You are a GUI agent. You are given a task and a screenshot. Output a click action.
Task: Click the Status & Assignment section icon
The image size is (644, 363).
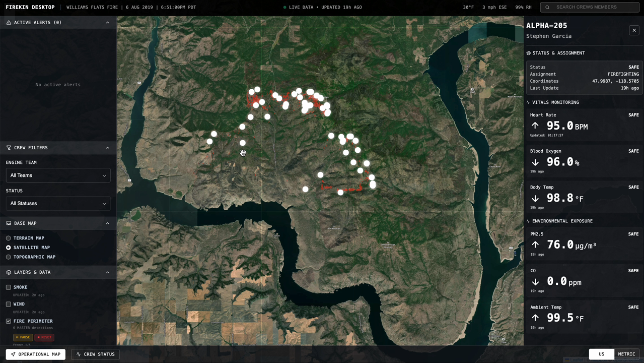pos(529,53)
